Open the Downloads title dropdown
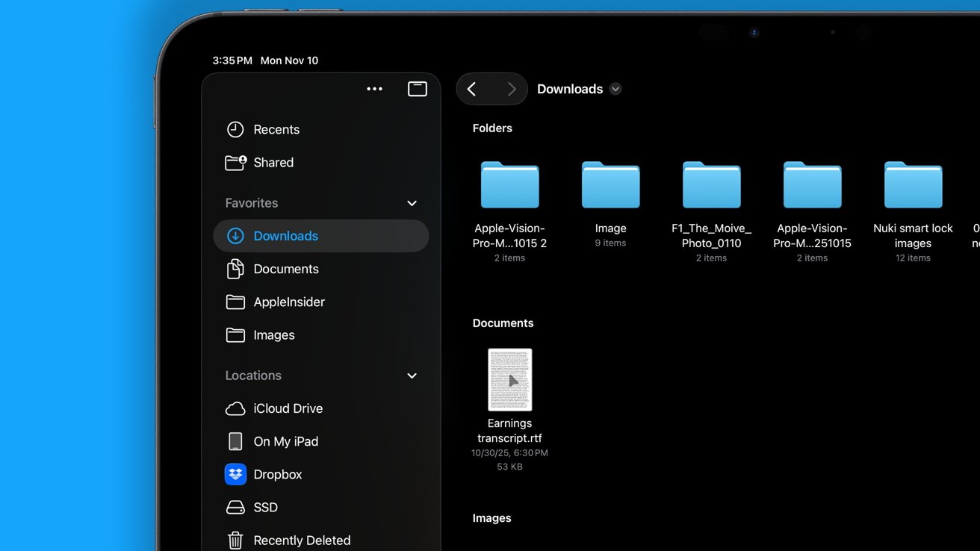The height and width of the screenshot is (551, 980). click(615, 89)
